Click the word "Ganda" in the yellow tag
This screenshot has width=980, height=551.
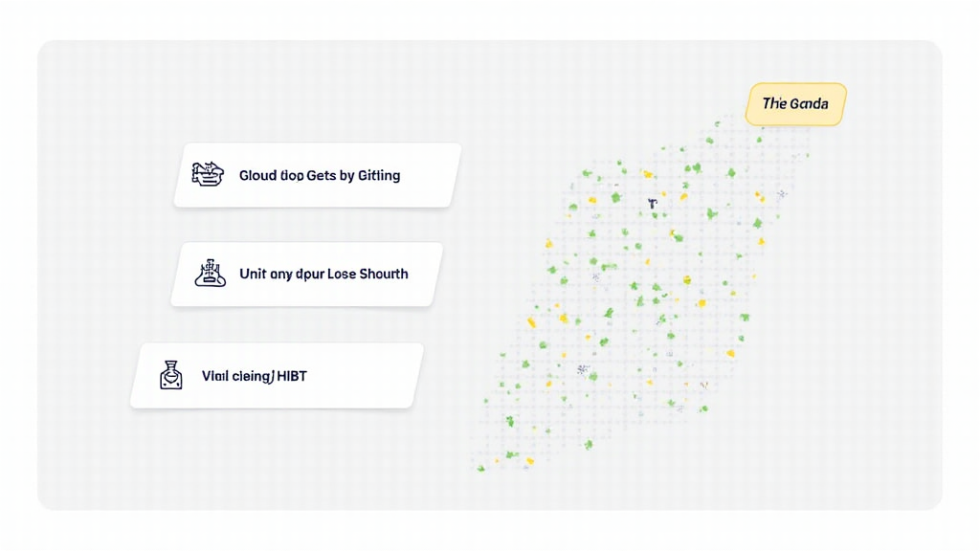coord(810,103)
